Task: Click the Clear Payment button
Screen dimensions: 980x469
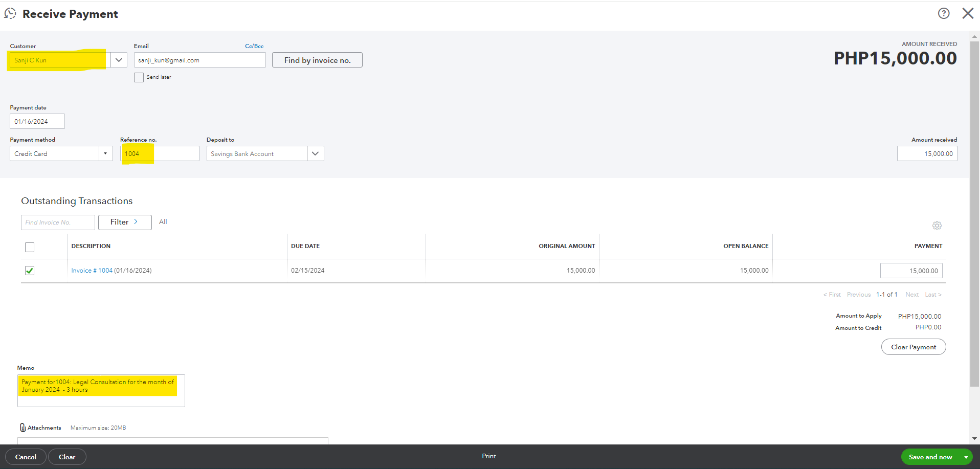Action: tap(914, 347)
